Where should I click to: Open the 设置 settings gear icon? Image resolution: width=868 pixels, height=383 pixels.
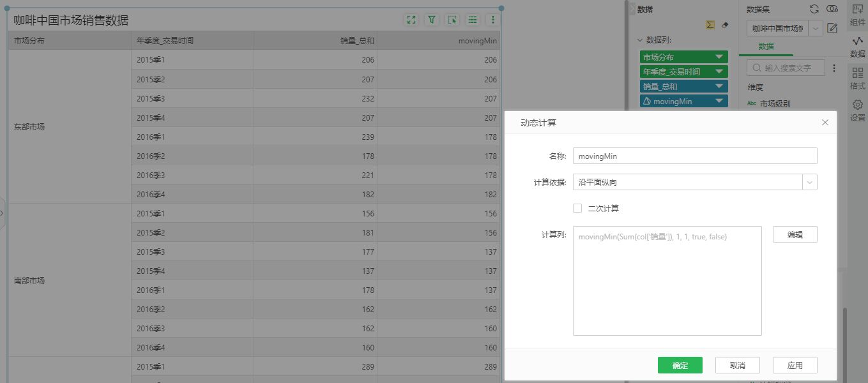(857, 110)
